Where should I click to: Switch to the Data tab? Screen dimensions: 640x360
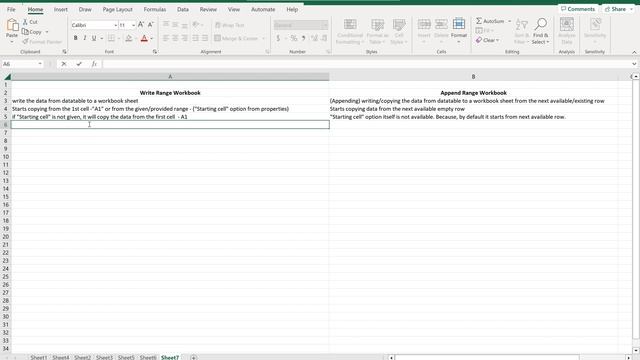(183, 9)
